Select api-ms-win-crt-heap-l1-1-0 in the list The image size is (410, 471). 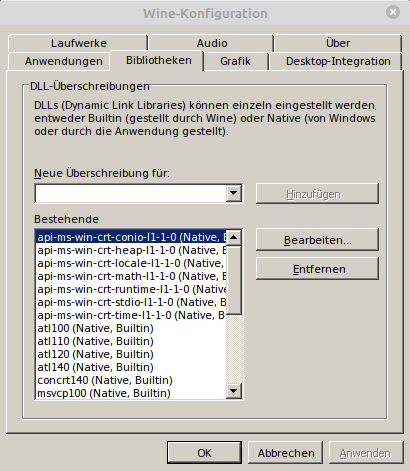[131, 250]
